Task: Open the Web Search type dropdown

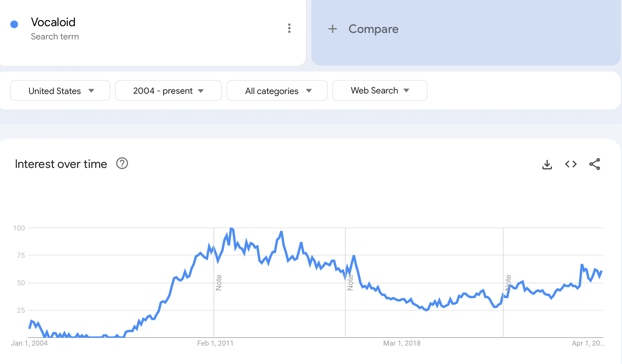Action: [380, 90]
